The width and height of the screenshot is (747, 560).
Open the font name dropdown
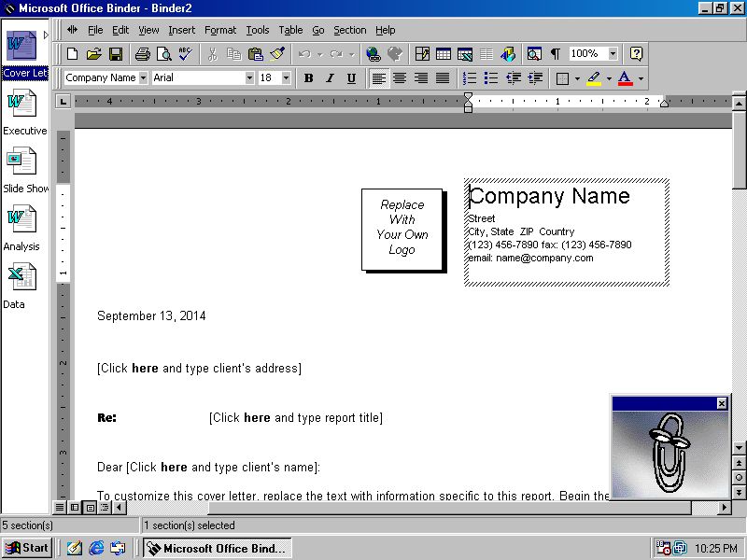(x=250, y=77)
